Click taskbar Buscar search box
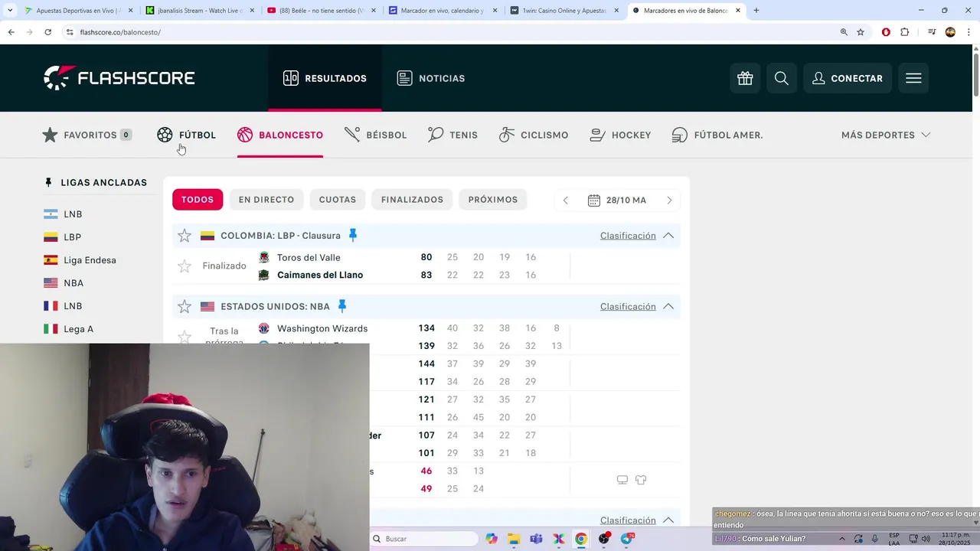The image size is (980, 551). click(424, 539)
